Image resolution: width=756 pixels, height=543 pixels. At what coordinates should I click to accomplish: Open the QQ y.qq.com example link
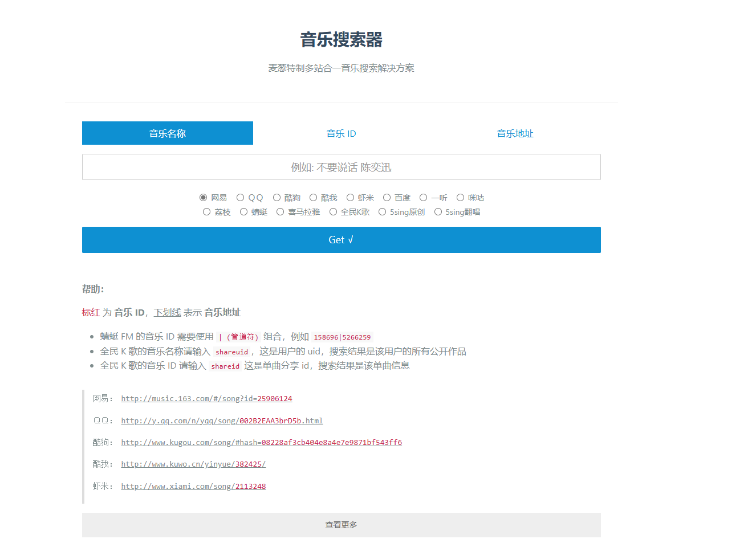(222, 421)
